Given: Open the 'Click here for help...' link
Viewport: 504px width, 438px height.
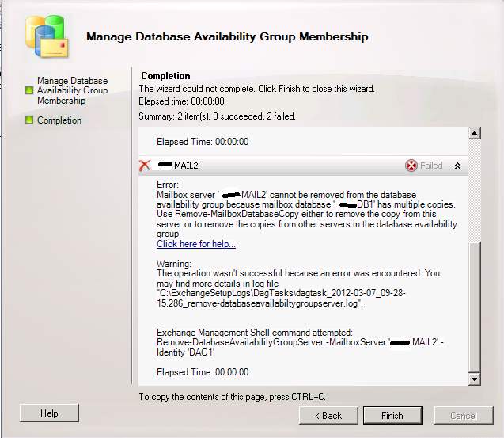Looking at the screenshot, I should 196,244.
